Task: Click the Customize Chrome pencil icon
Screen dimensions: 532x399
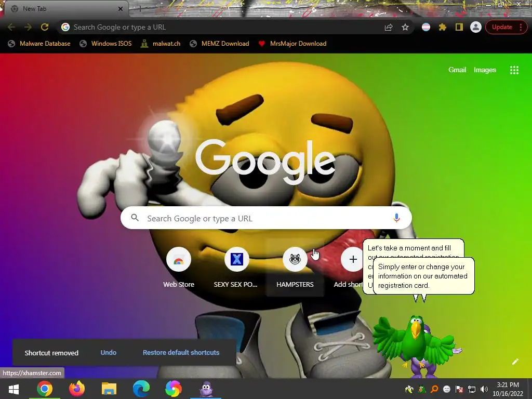Action: click(x=515, y=362)
